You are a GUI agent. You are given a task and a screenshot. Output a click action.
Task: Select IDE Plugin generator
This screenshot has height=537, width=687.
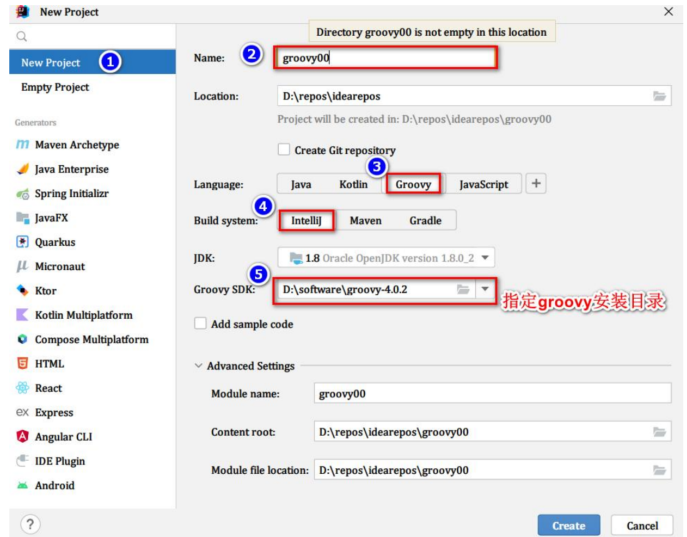(50, 461)
